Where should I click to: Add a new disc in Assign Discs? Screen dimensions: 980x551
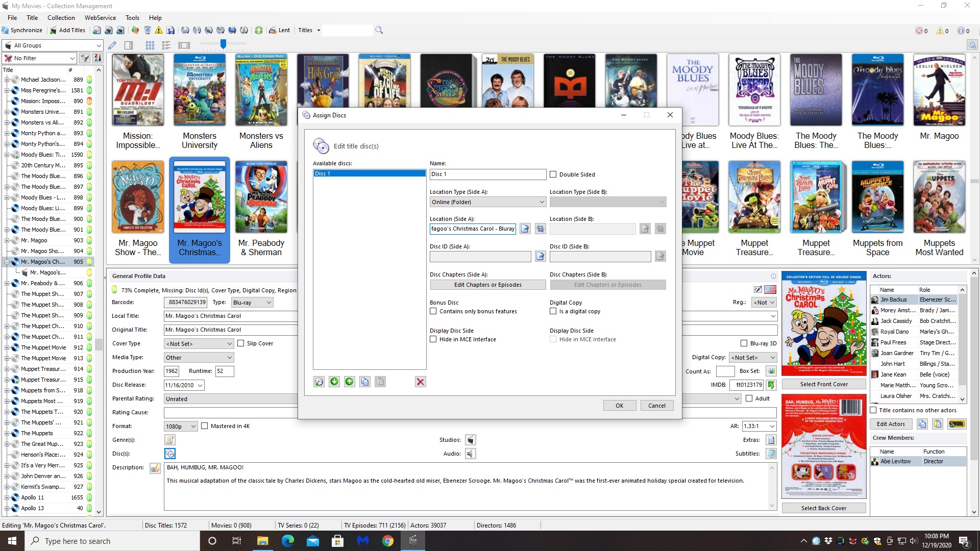[319, 382]
